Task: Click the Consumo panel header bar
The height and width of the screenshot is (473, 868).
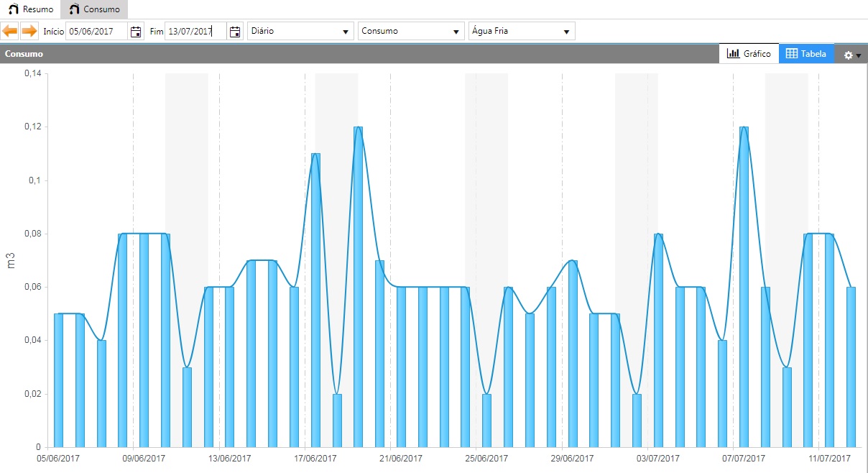Action: [x=359, y=54]
